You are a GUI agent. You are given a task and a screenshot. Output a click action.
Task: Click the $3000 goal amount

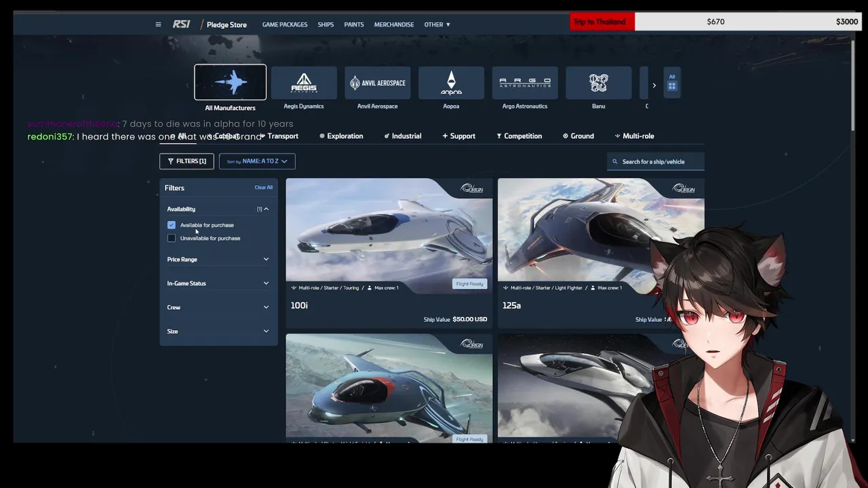tap(847, 22)
